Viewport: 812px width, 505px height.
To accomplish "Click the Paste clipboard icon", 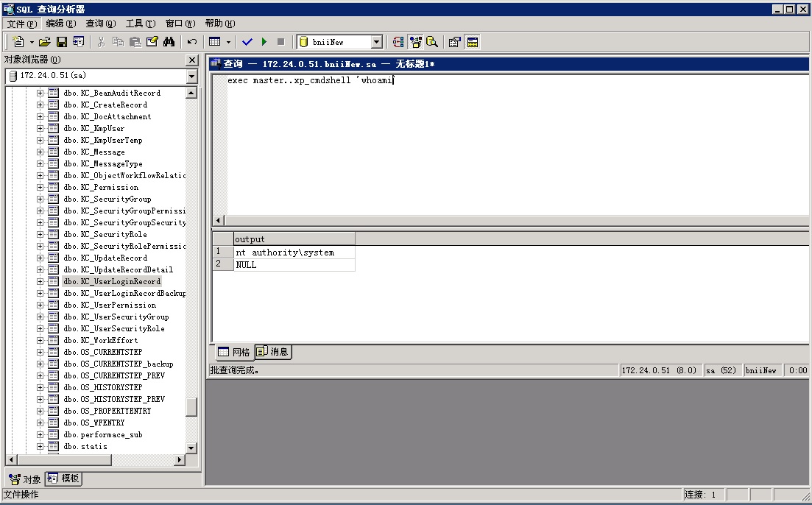I will tap(135, 42).
